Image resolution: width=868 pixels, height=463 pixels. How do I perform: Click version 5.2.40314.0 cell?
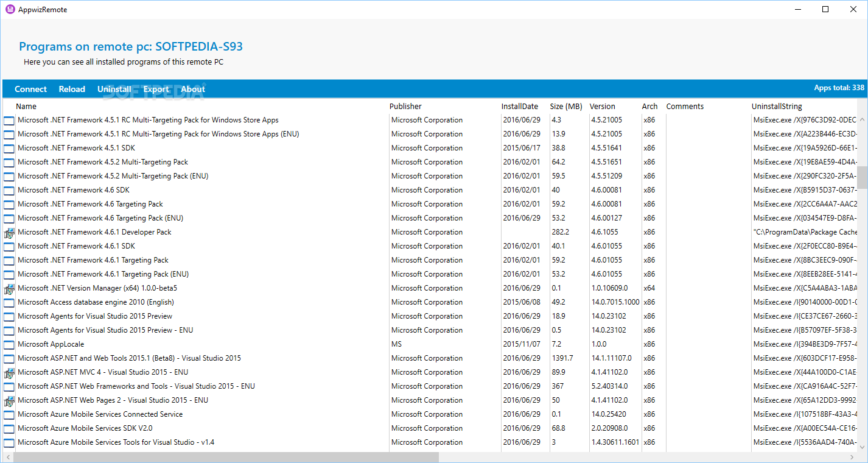pyautogui.click(x=609, y=386)
